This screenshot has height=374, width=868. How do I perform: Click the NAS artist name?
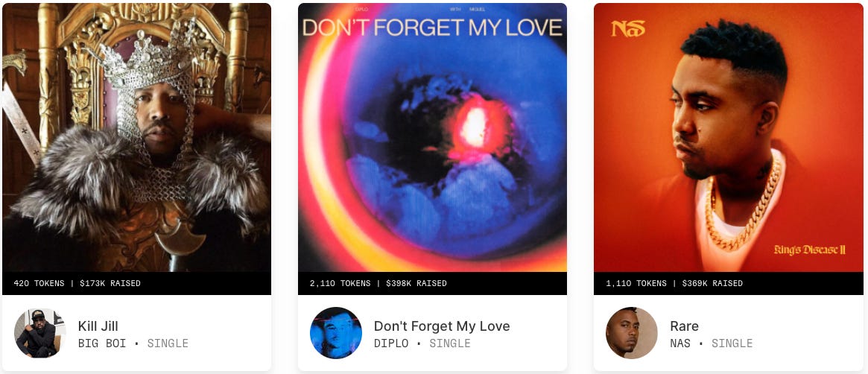tap(680, 343)
